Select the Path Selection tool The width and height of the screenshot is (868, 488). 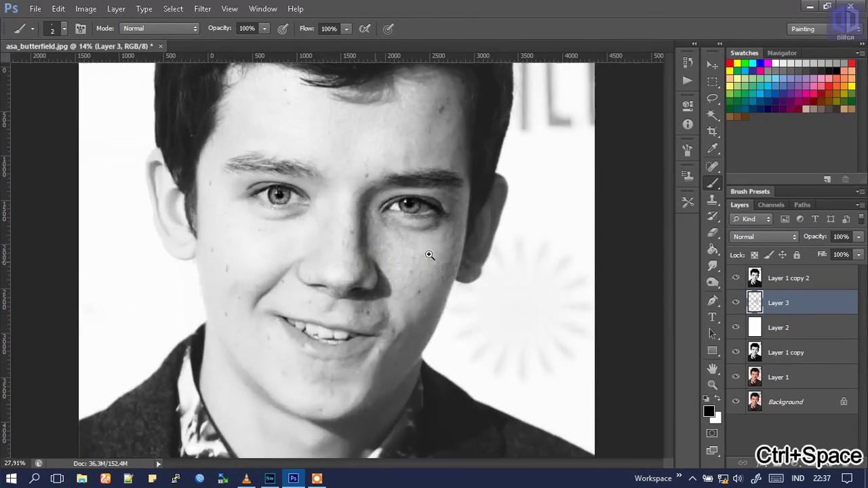[712, 333]
